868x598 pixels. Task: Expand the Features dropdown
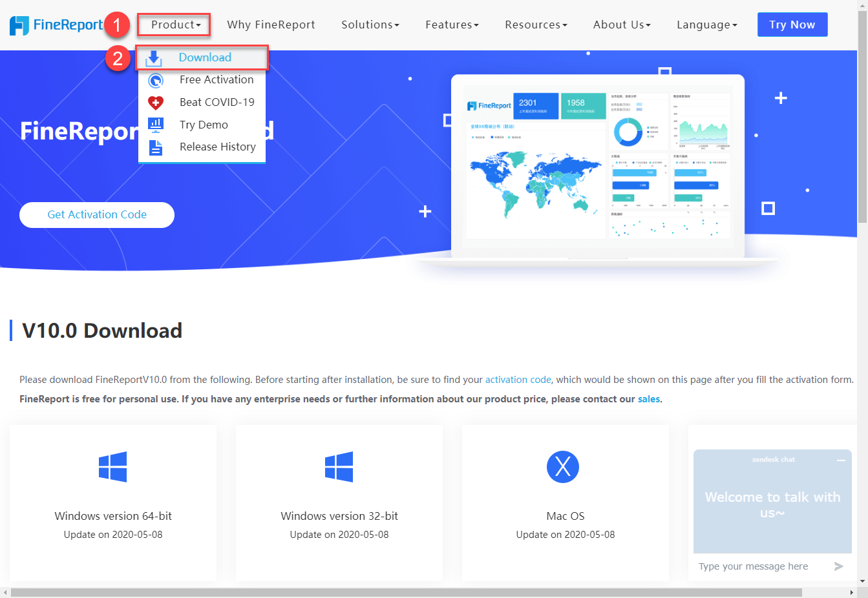[452, 25]
